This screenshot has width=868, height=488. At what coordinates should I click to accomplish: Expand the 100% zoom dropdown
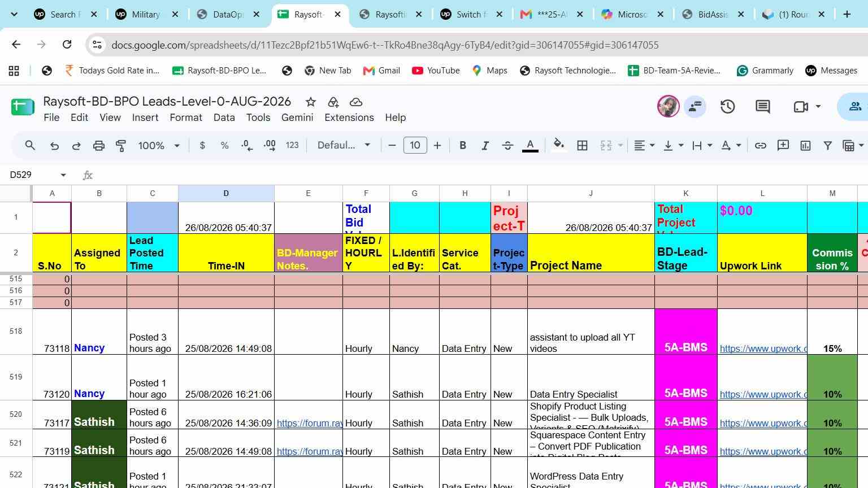[x=159, y=146]
